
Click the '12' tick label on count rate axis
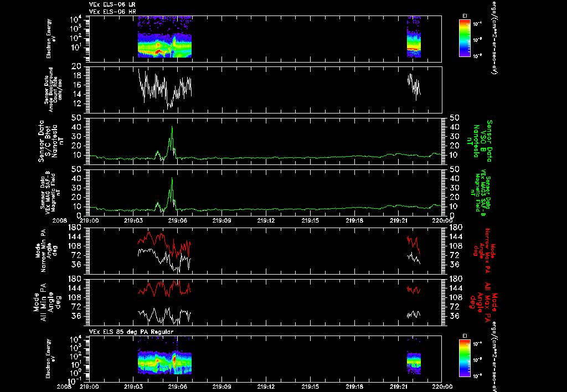click(x=77, y=104)
